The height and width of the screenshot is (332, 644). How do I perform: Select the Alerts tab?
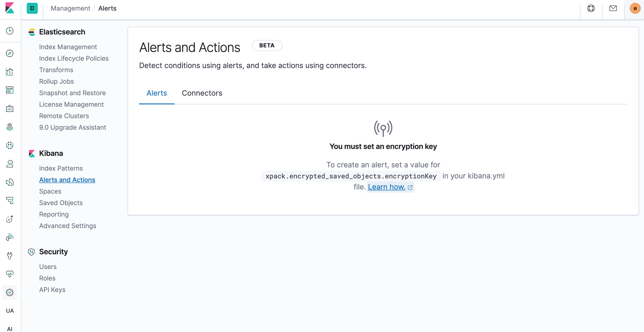coord(156,93)
